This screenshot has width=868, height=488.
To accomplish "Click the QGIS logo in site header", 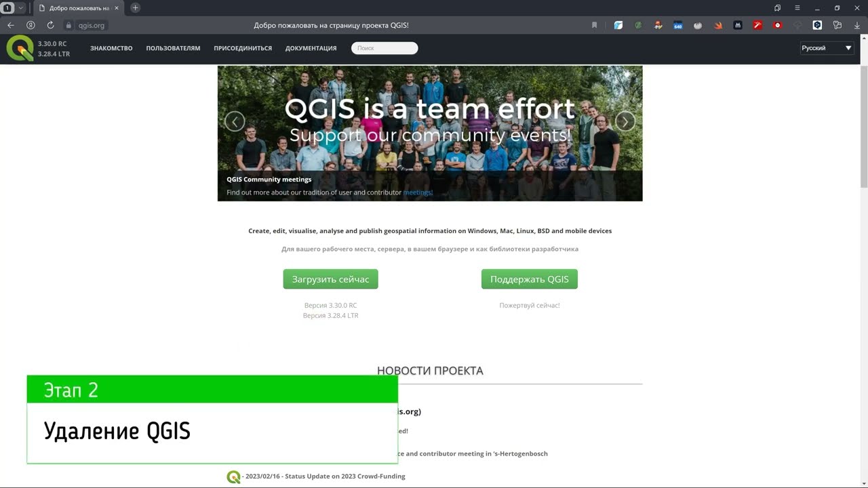I will [20, 49].
